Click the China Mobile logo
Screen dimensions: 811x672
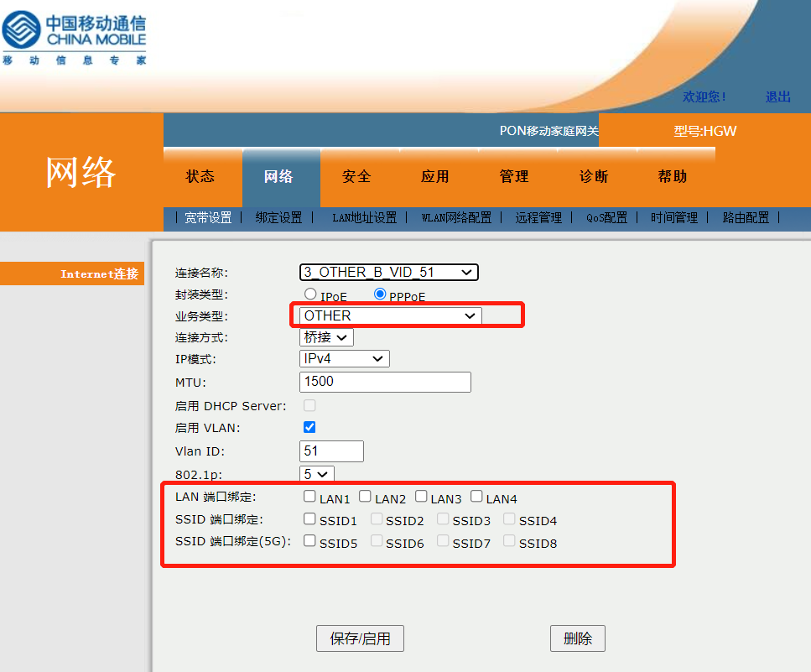coord(75,38)
